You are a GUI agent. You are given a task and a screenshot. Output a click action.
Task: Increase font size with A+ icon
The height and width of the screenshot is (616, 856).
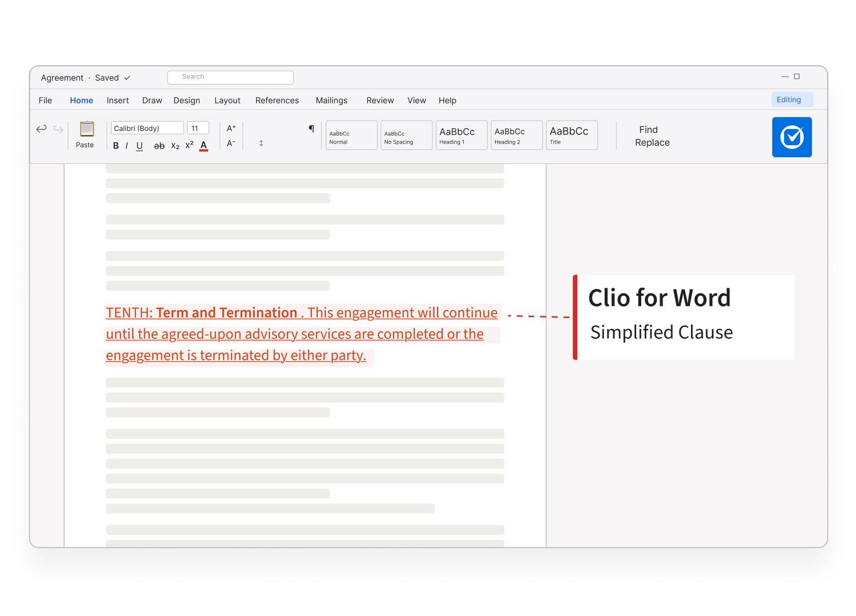coord(231,128)
